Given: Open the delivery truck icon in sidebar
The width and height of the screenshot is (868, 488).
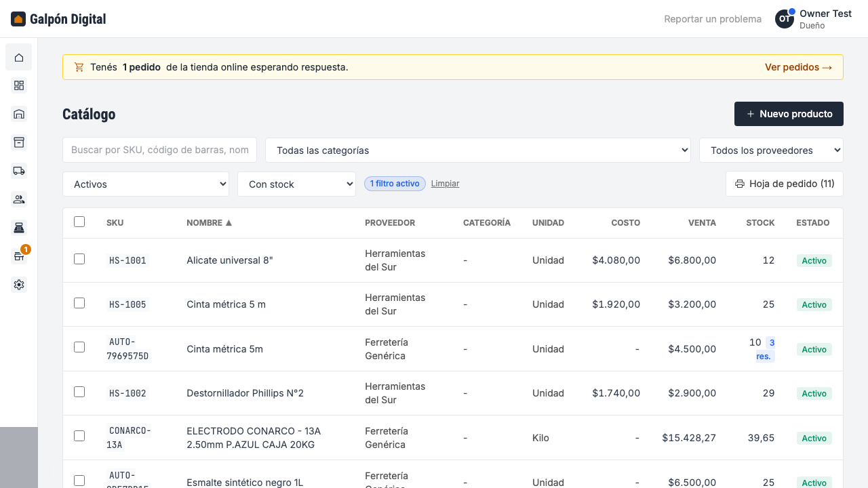Looking at the screenshot, I should 19,171.
